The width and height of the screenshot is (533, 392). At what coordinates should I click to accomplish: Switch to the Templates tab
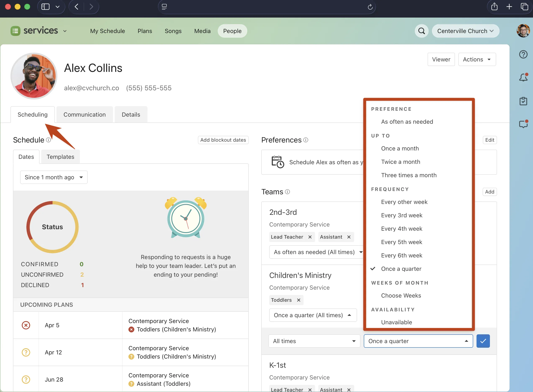[x=60, y=157]
